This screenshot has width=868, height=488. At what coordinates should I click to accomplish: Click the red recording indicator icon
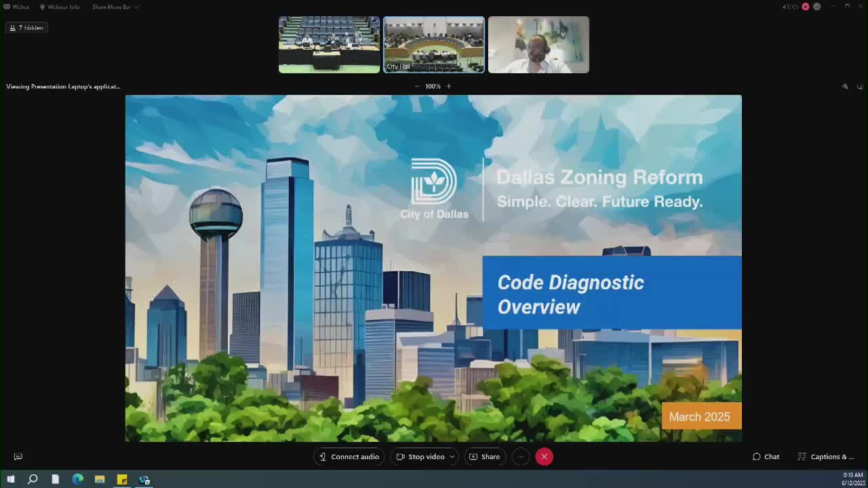click(806, 7)
